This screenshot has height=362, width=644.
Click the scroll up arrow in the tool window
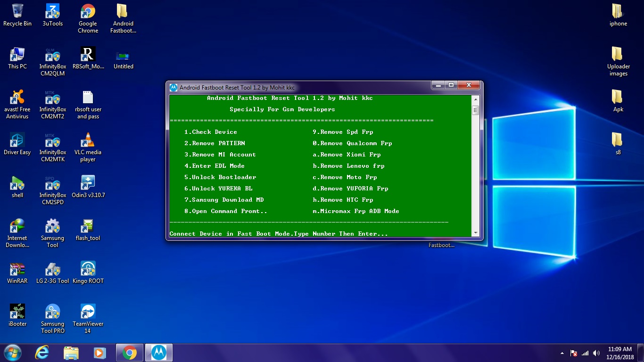click(475, 100)
